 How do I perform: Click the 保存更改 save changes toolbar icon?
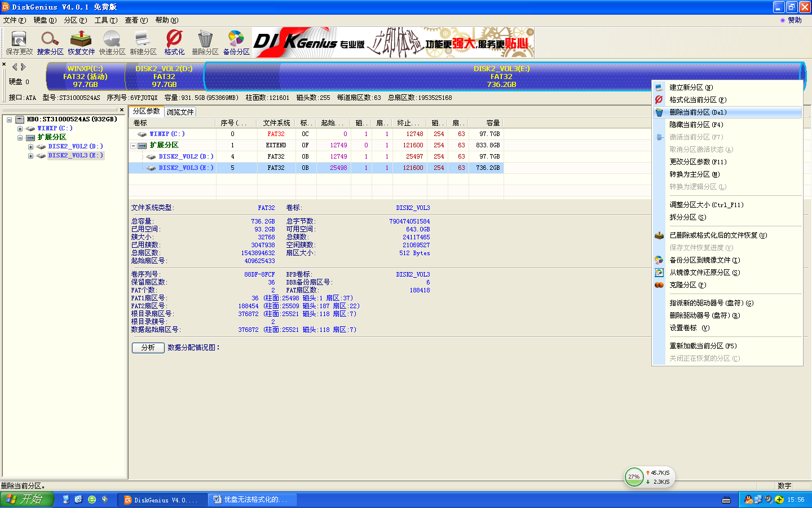click(19, 42)
